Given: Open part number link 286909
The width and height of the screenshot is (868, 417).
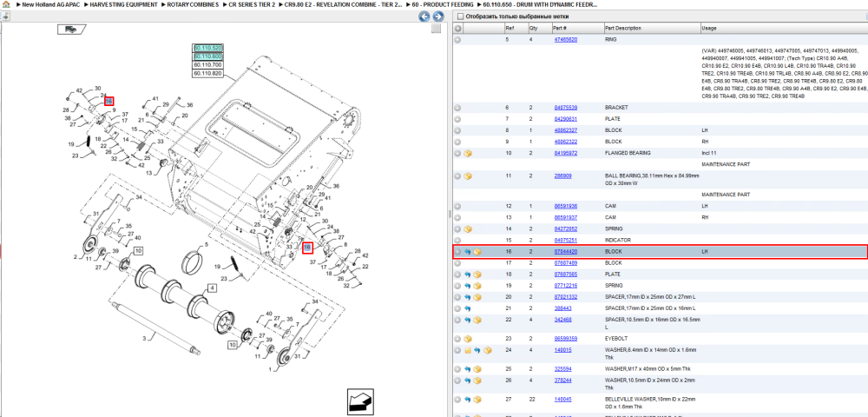Looking at the screenshot, I should coord(563,176).
